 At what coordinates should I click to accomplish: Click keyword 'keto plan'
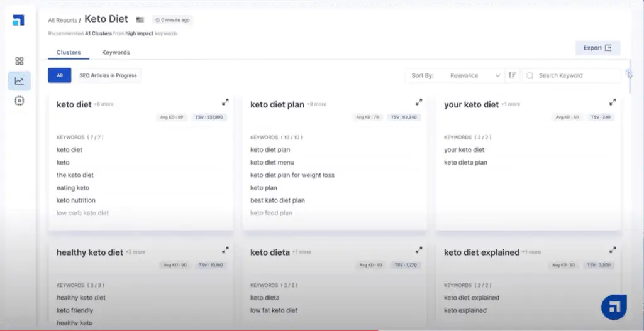(264, 188)
